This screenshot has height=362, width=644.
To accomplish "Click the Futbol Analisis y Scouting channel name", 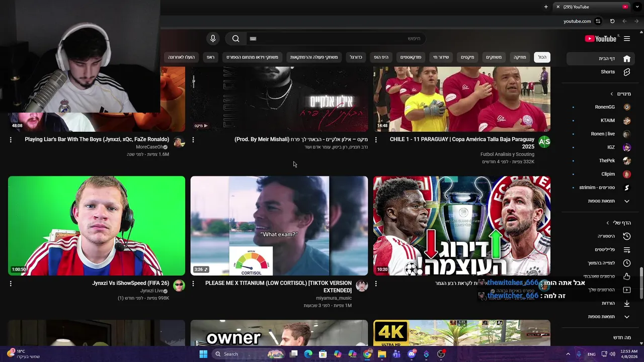I will point(507,154).
